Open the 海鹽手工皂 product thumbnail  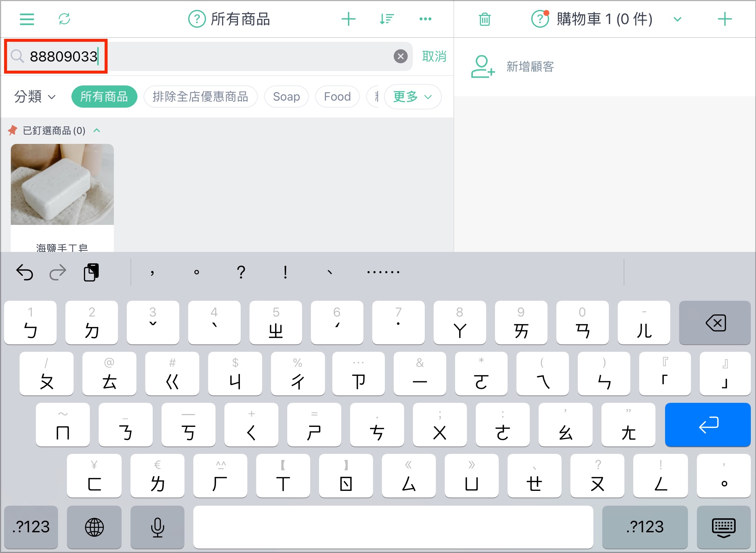62,184
